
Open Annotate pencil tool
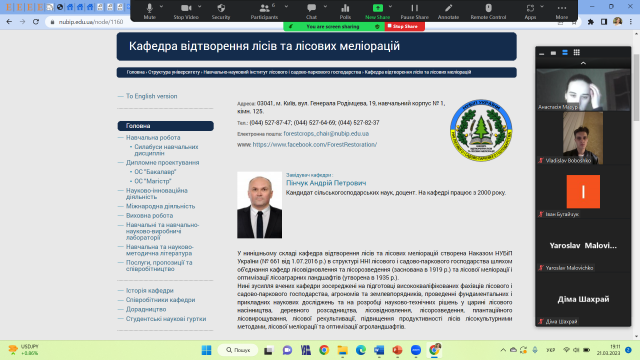pos(448,11)
